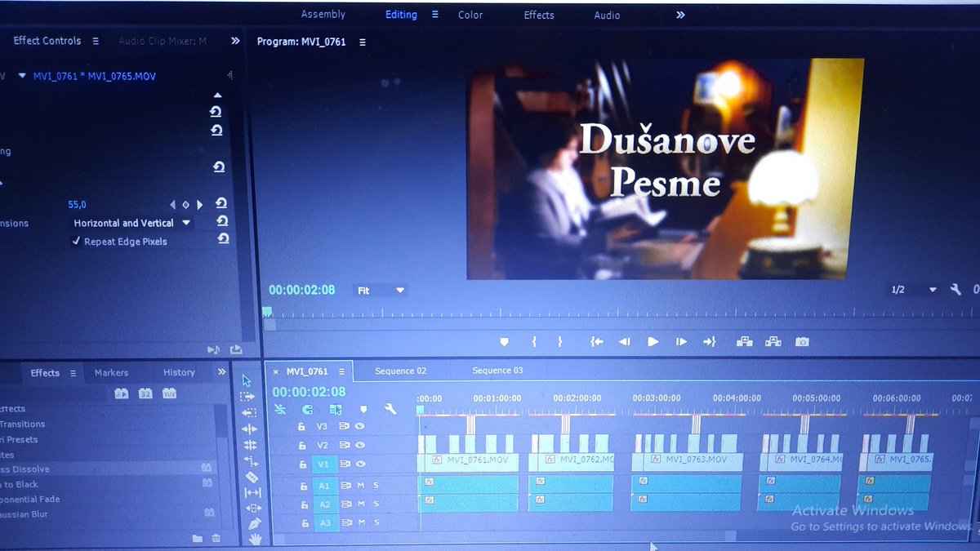Select the Rate Stretch tool
This screenshot has width=980, height=551.
pyautogui.click(x=251, y=460)
